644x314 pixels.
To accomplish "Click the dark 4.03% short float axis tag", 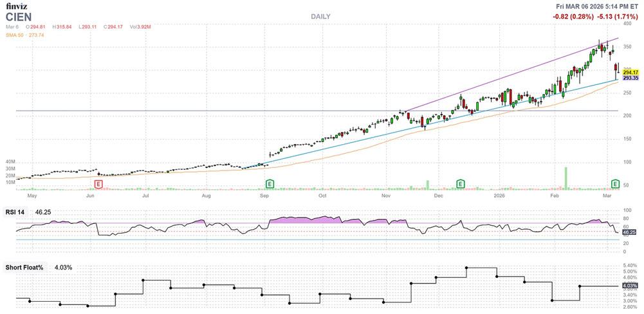I will tap(630, 286).
